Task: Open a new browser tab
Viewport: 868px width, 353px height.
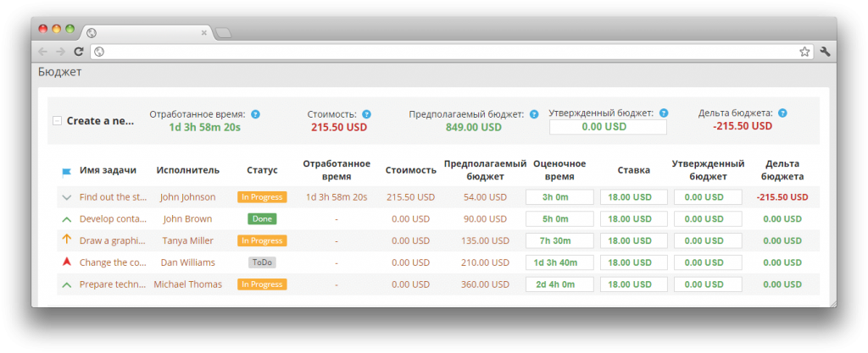Action: click(x=223, y=33)
